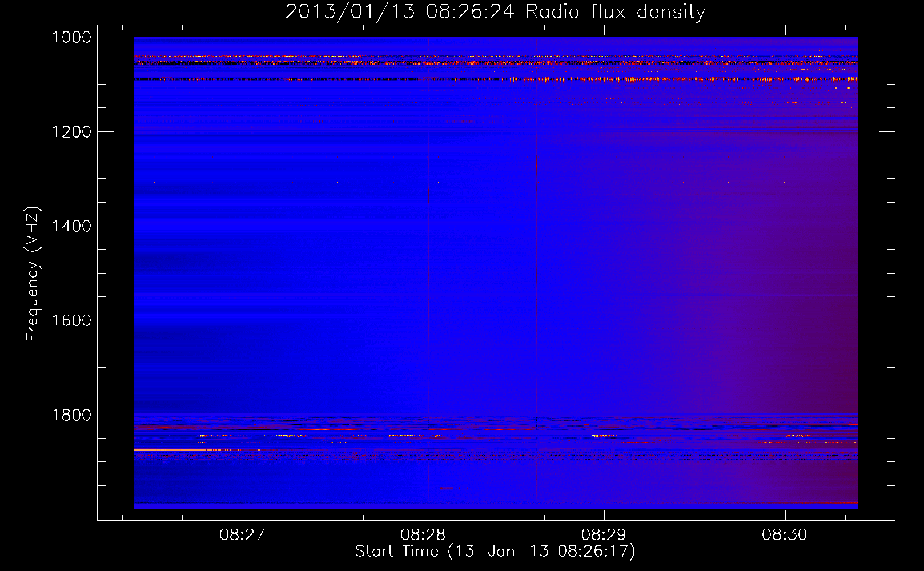Click the 1600 frequency tick label

coord(72,320)
